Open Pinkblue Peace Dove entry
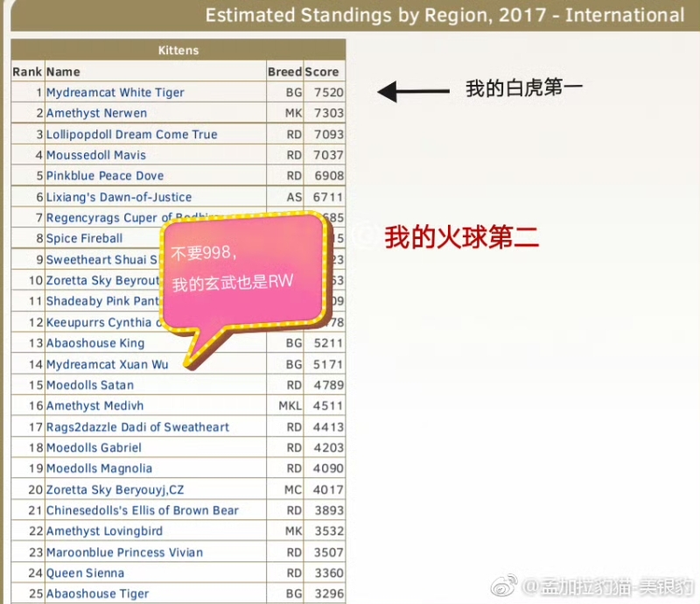700x604 pixels. (x=105, y=176)
